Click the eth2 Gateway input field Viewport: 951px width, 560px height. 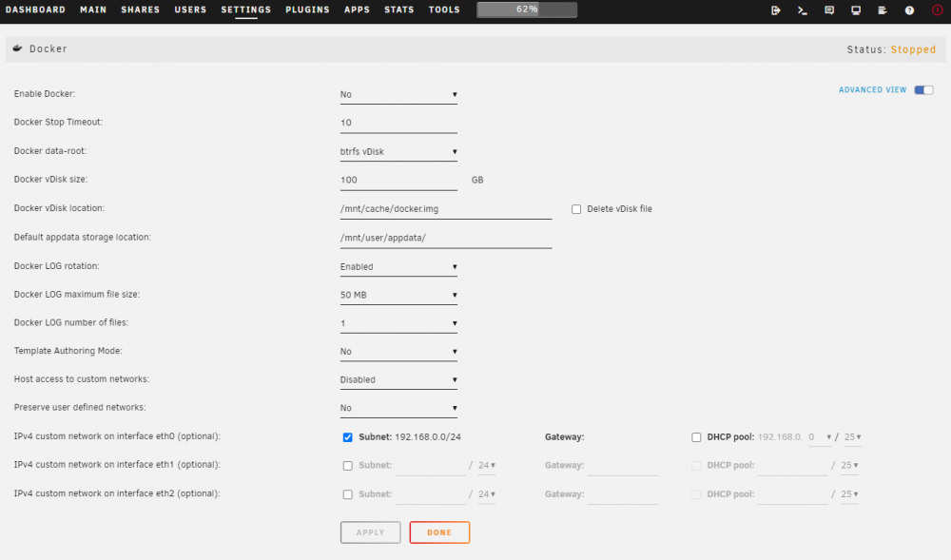coord(623,494)
